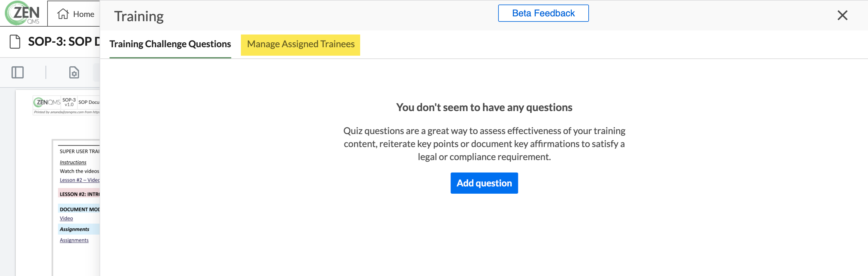Toggle the sidebar panel icon

tap(18, 72)
